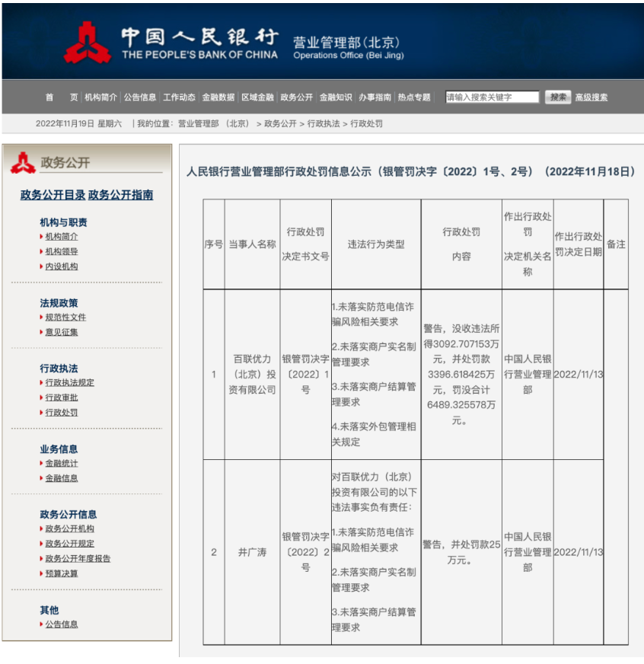Viewport: 644px width, 664px height.
Task: Select 工作动态 in the navigation bar
Action: [179, 97]
